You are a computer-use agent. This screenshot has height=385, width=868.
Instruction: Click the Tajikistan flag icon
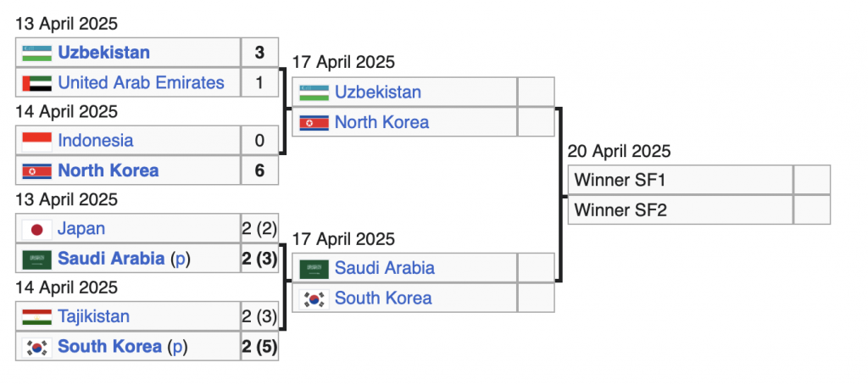[36, 317]
